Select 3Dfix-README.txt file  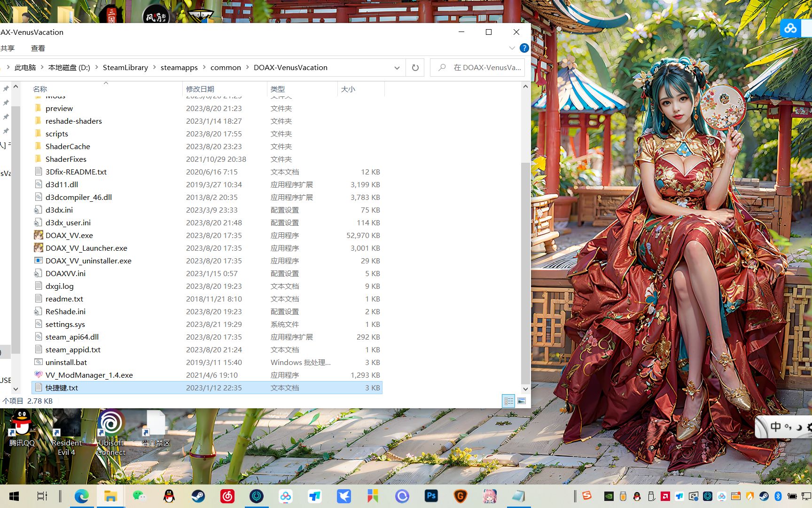coord(76,172)
